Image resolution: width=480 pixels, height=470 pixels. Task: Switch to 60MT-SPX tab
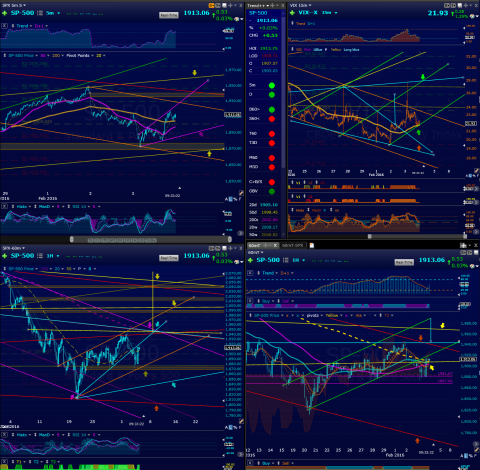292,245
